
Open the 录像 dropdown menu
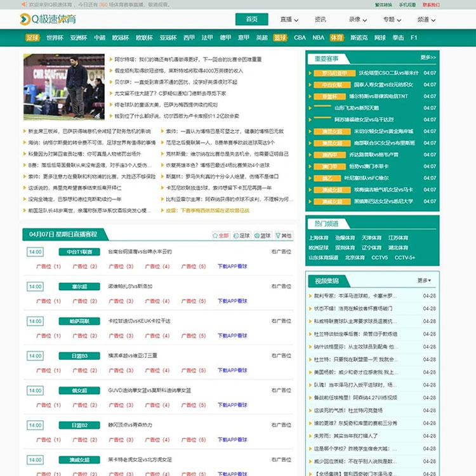357,20
